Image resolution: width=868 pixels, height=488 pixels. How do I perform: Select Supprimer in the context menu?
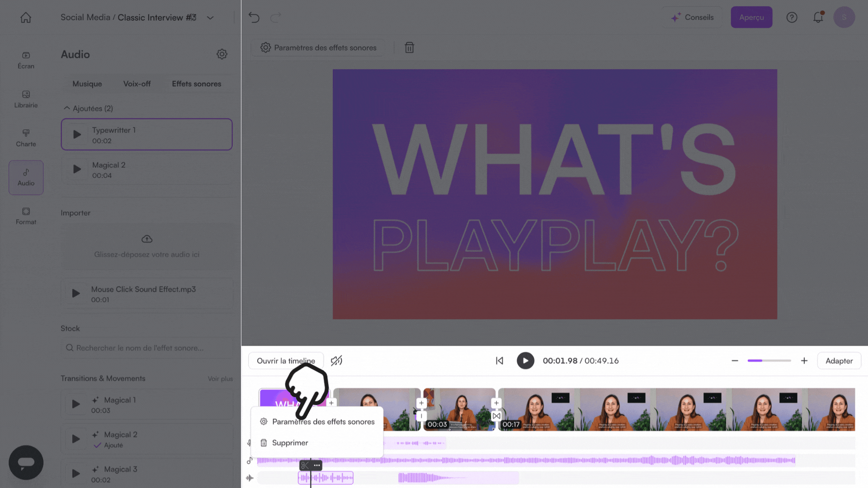coord(290,443)
